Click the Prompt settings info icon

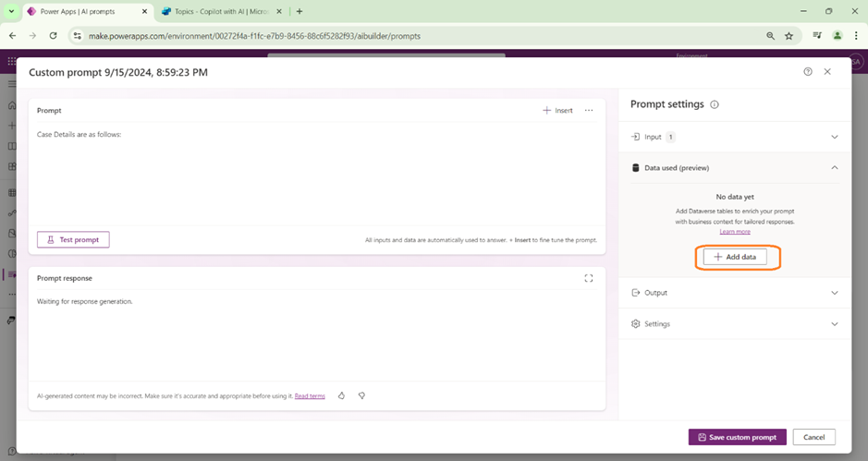715,104
